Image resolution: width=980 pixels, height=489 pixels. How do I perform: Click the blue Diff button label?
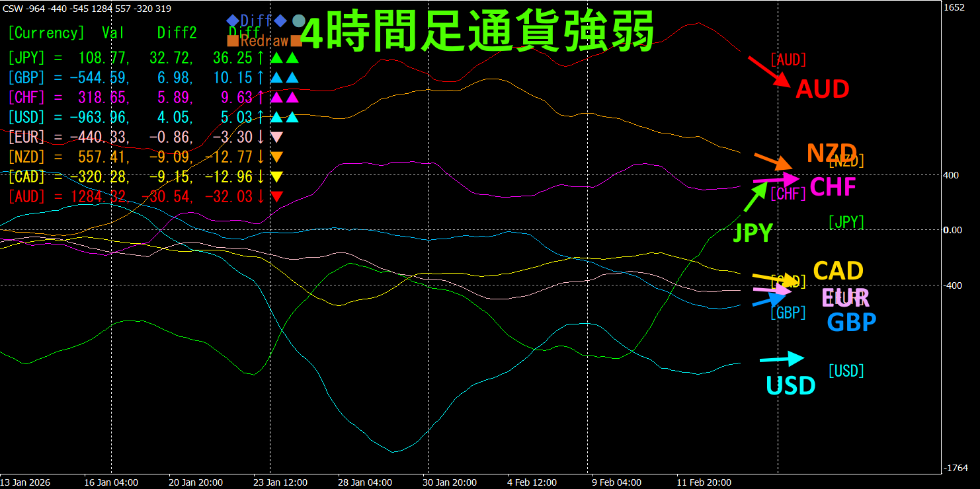pyautogui.click(x=256, y=20)
